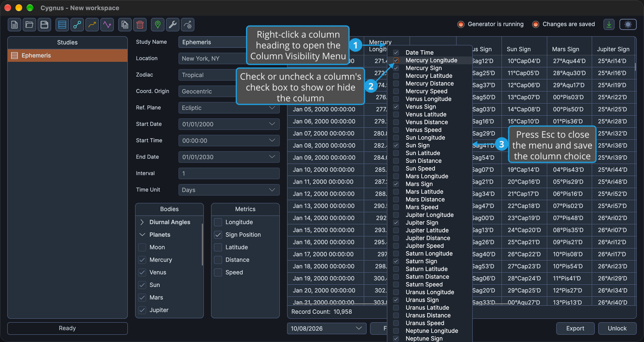Image resolution: width=644 pixels, height=342 pixels.
Task: Uncheck the Sun body checkbox
Action: click(x=142, y=285)
